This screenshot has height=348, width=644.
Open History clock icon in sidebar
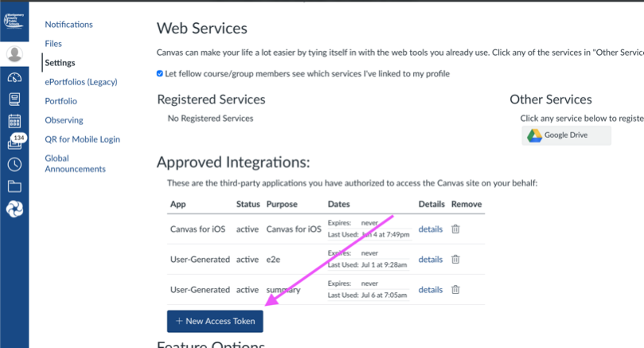point(14,164)
